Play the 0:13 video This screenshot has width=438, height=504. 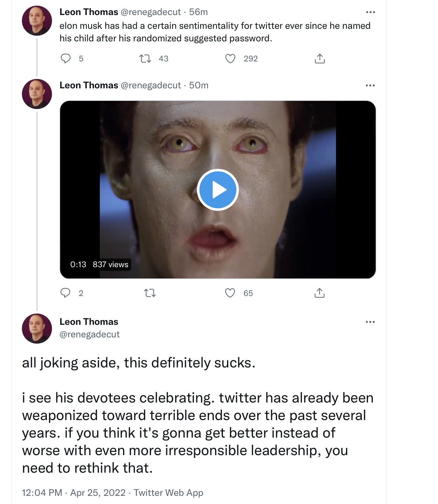[218, 190]
